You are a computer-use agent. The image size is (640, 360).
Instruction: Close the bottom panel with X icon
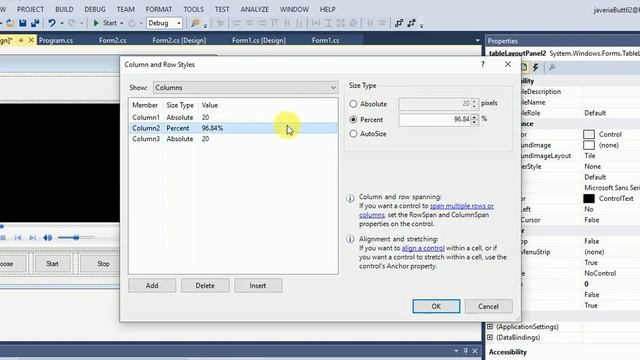475,351
